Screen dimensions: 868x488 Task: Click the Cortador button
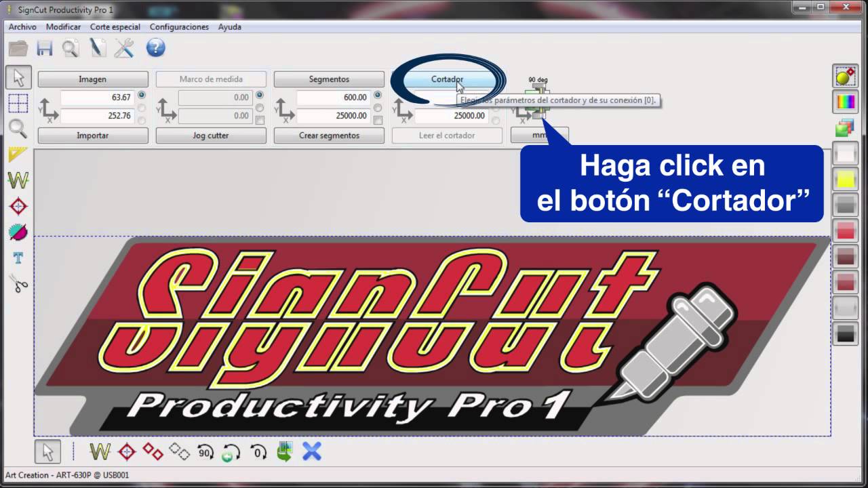[447, 79]
